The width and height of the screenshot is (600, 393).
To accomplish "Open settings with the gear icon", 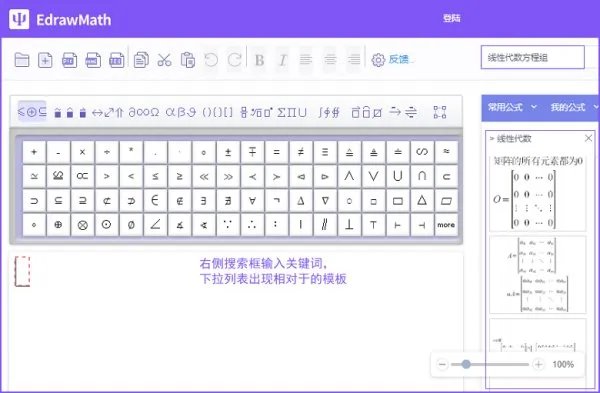I will coord(378,60).
